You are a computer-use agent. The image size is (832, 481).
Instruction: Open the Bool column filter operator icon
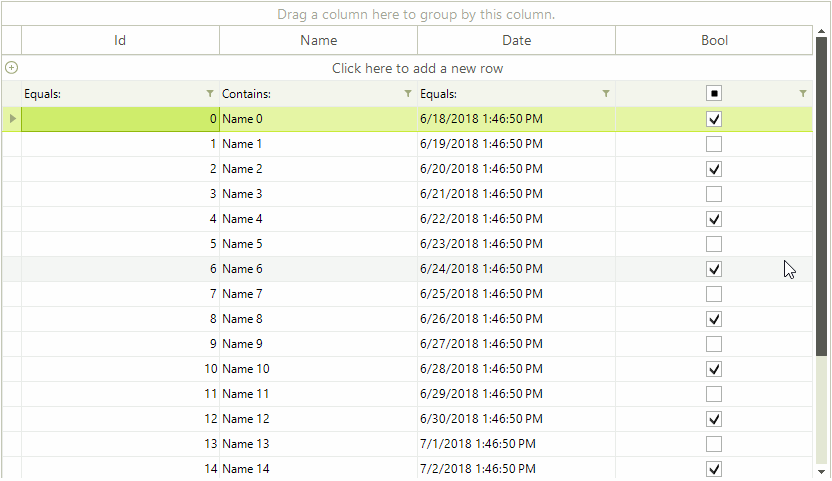pyautogui.click(x=803, y=93)
